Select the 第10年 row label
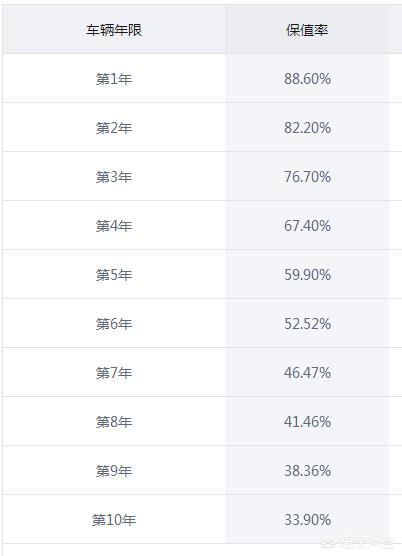 (x=114, y=520)
